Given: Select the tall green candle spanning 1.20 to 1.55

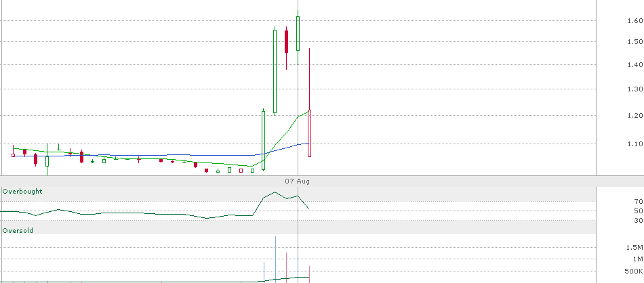Looking at the screenshot, I should pos(275,71).
